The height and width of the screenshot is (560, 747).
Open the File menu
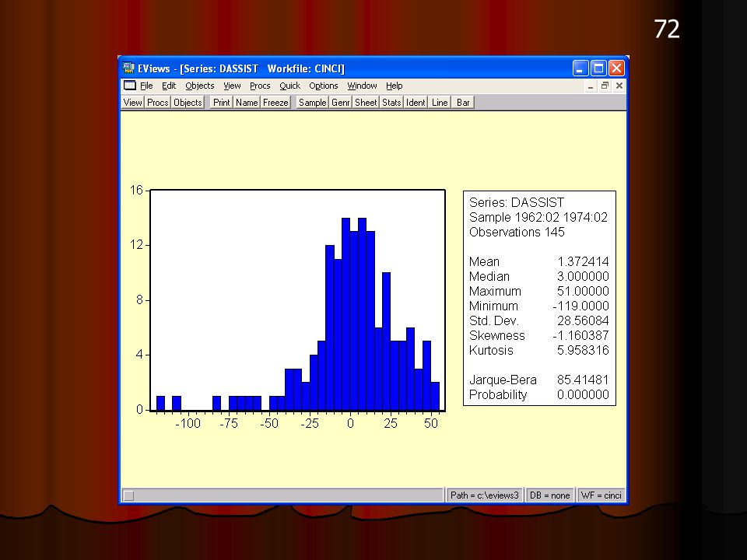[146, 86]
